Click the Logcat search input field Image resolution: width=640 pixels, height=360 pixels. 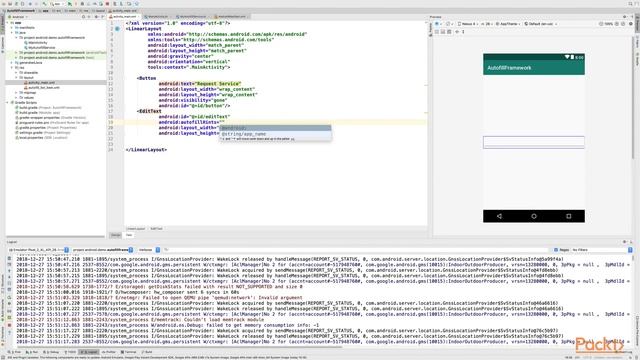355,250
